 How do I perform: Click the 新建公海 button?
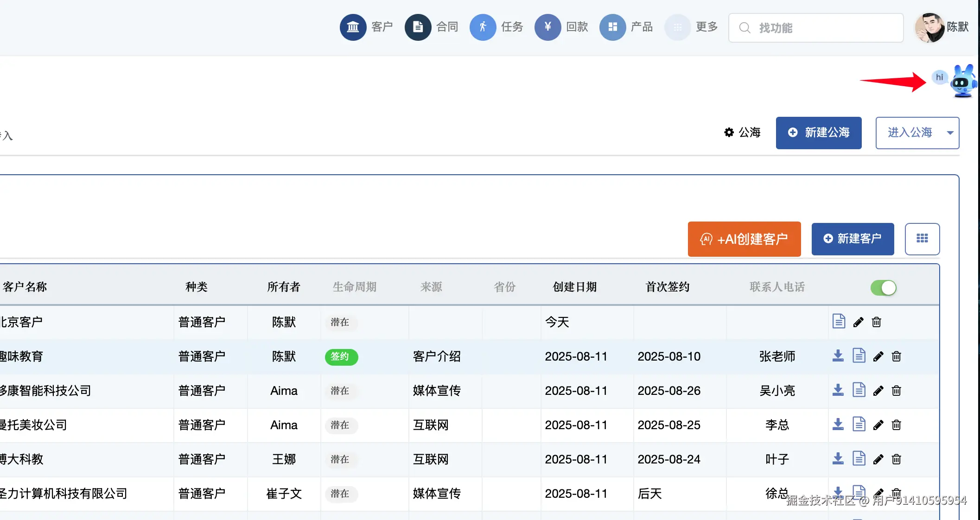tap(819, 133)
